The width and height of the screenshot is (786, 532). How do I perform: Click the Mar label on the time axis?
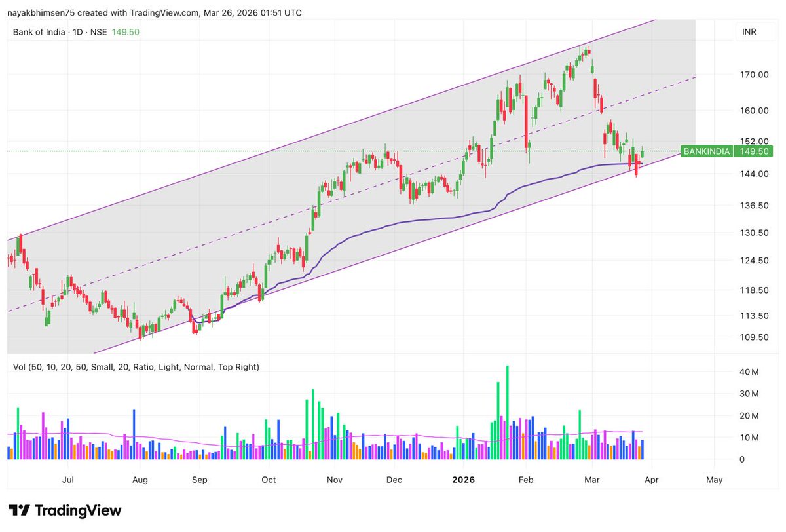pos(591,480)
